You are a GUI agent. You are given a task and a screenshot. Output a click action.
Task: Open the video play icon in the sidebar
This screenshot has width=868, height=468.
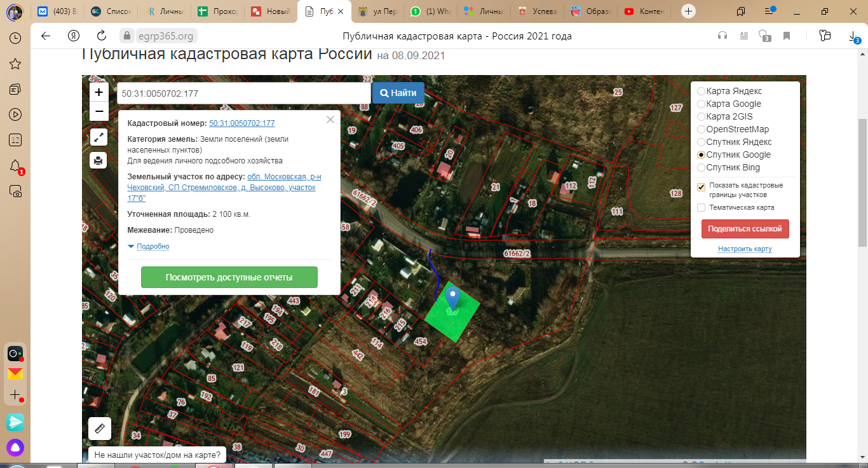point(15,114)
